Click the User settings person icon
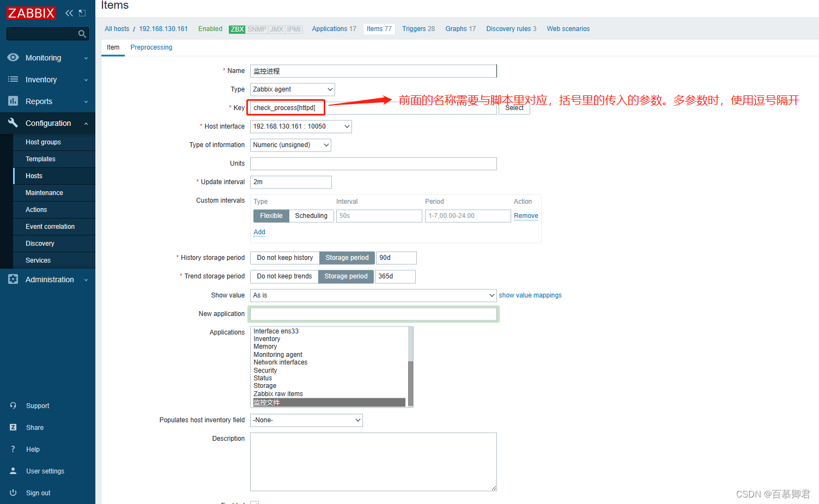The height and width of the screenshot is (504, 819). coord(13,471)
